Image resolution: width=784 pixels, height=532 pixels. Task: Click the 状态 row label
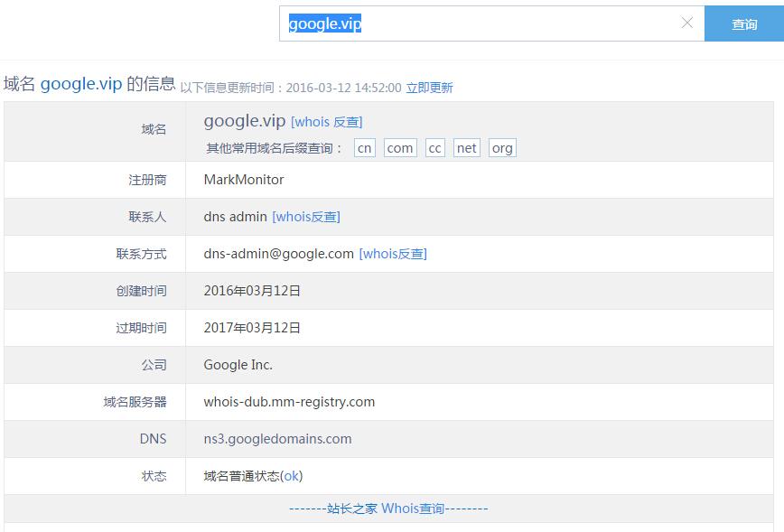(x=154, y=476)
